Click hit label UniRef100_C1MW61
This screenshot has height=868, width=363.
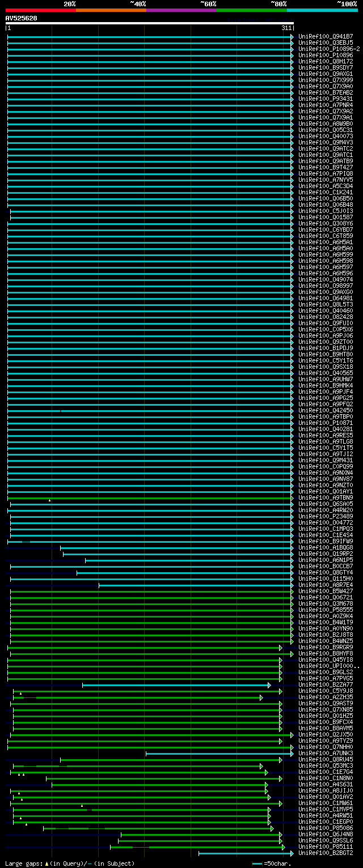(x=326, y=803)
